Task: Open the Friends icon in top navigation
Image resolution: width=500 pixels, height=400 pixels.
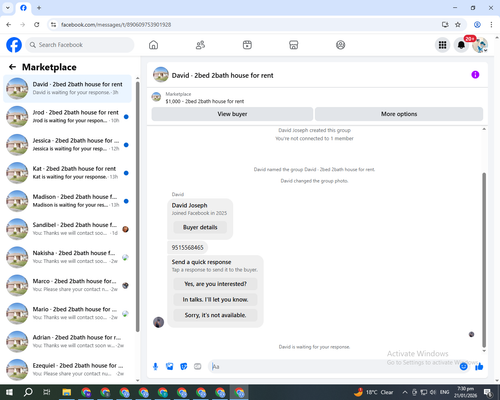Action: [200, 45]
